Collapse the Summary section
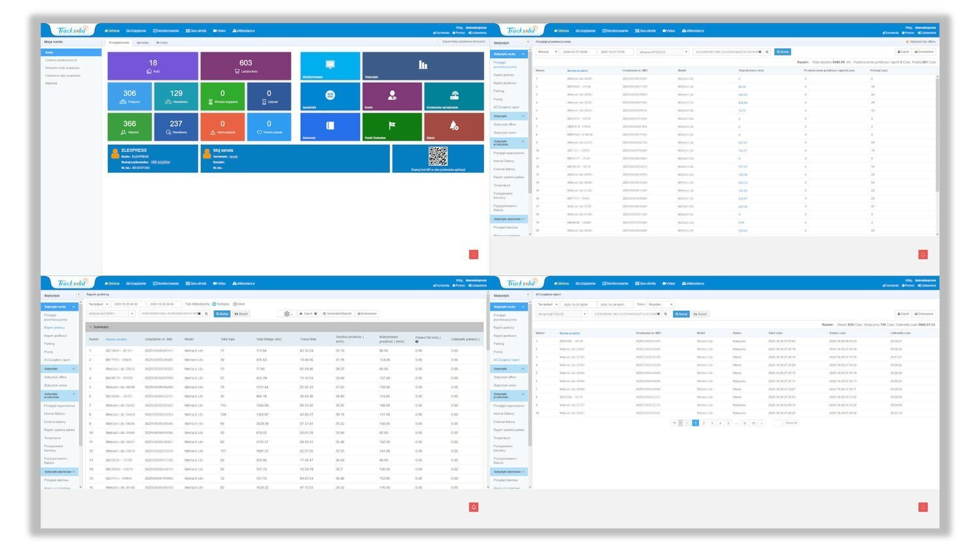 pos(90,327)
